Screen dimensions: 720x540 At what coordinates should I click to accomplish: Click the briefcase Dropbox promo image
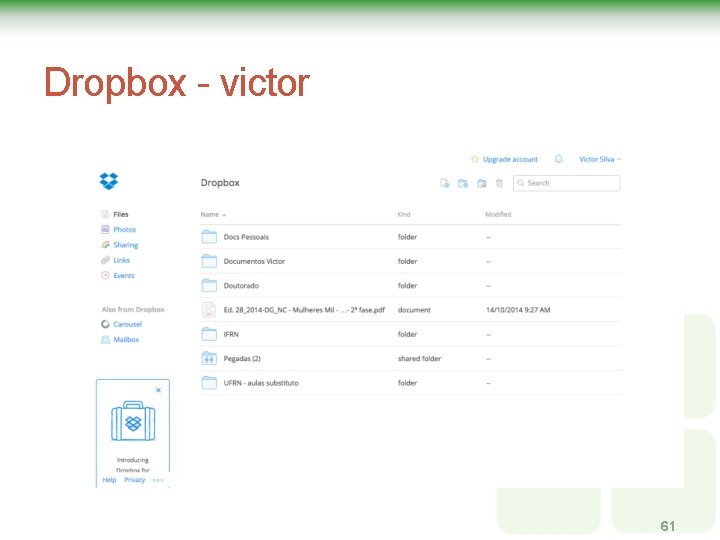pyautogui.click(x=133, y=421)
